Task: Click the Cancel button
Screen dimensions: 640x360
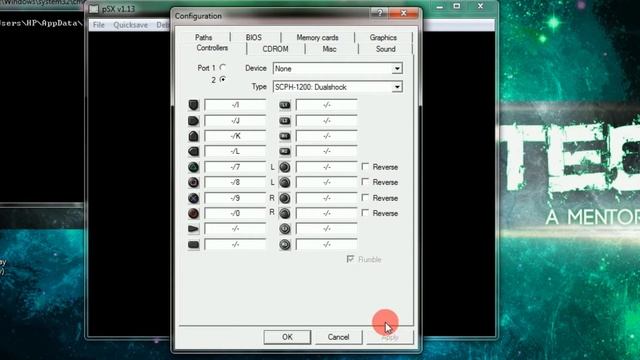Action: (338, 337)
